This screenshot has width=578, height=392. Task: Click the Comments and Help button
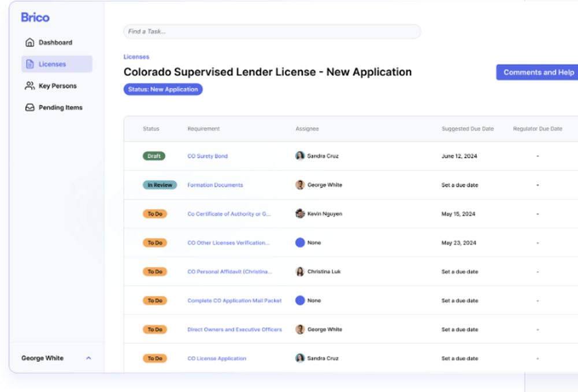coord(538,72)
